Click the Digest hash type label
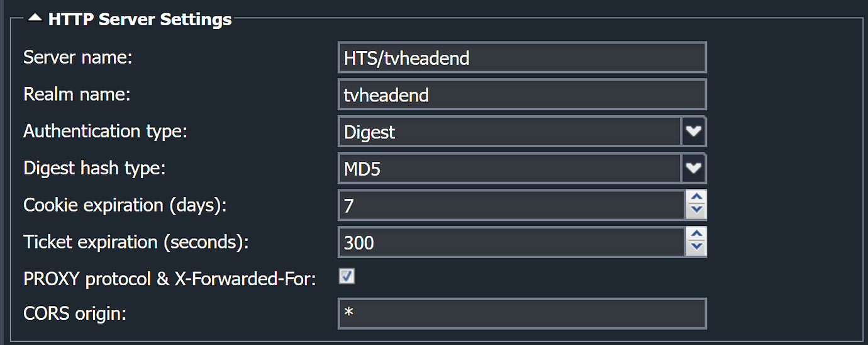868x345 pixels. pyautogui.click(x=94, y=168)
